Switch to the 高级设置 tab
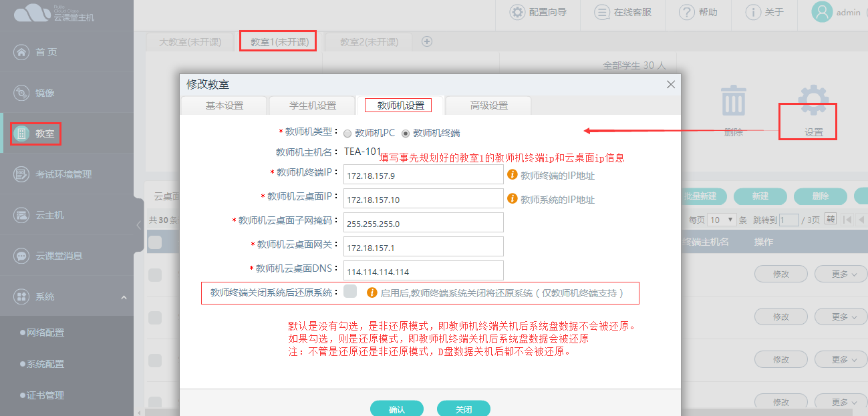868x416 pixels. (x=488, y=106)
